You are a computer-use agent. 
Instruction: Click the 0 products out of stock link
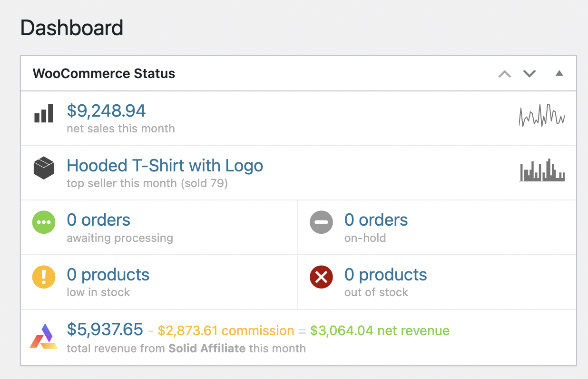(385, 274)
